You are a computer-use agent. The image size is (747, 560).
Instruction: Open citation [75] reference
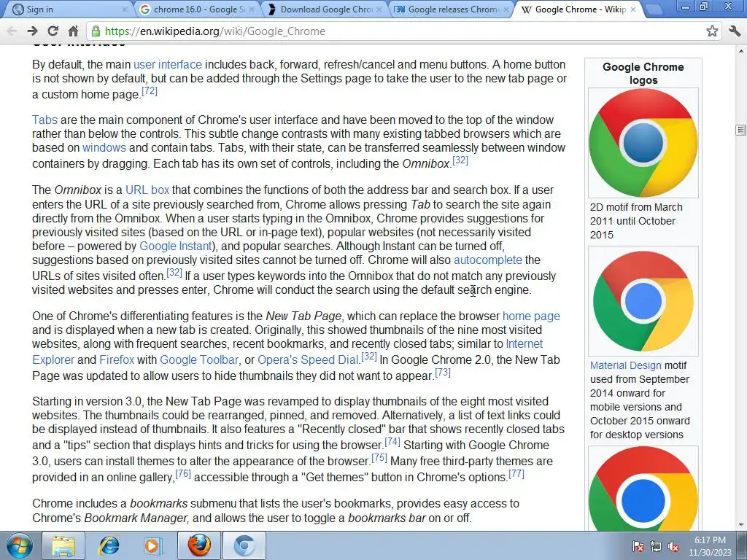tap(379, 457)
